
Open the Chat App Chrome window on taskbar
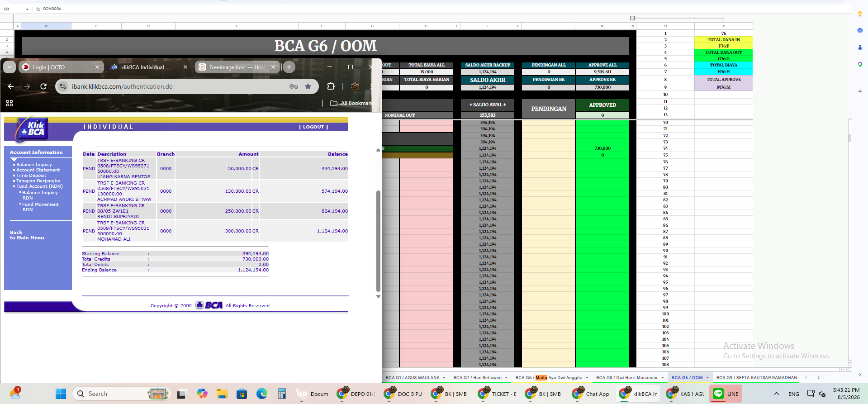tap(592, 394)
